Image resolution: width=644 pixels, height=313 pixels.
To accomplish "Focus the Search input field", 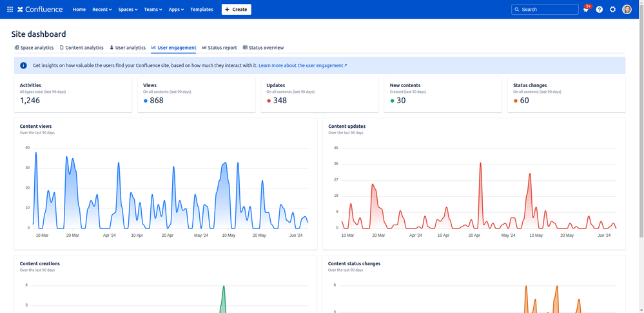I will (x=545, y=10).
